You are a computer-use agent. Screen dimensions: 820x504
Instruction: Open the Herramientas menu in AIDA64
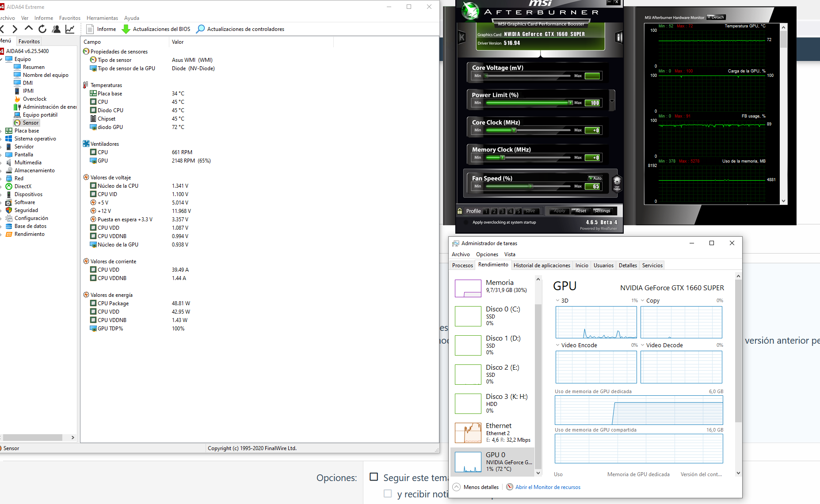pyautogui.click(x=102, y=18)
